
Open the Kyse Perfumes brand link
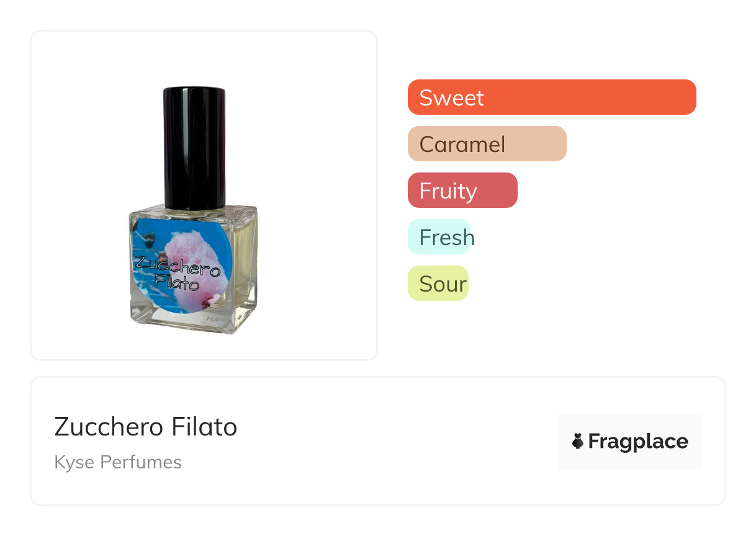tap(118, 462)
